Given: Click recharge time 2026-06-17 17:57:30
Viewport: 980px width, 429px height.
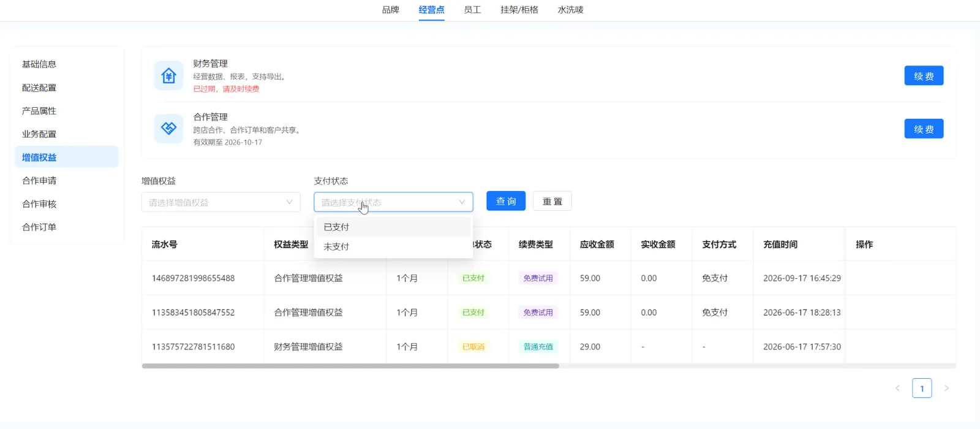Looking at the screenshot, I should coord(802,347).
